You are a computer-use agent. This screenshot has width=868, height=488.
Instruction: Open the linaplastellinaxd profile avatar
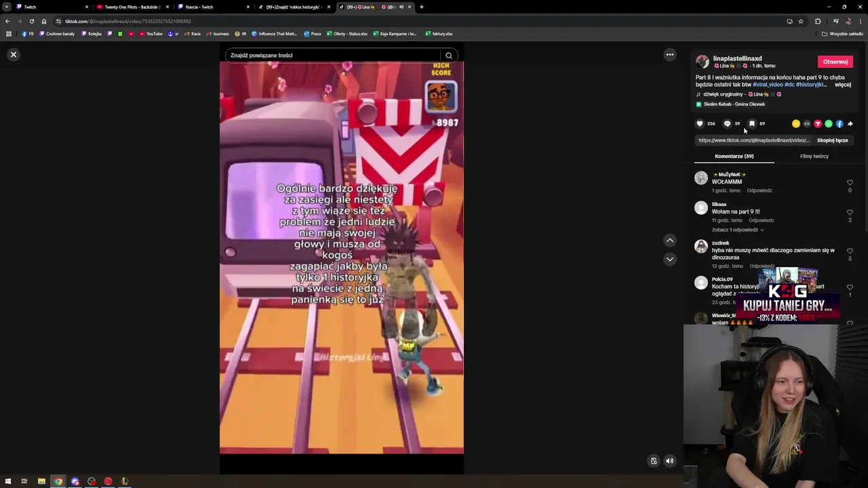click(x=702, y=62)
